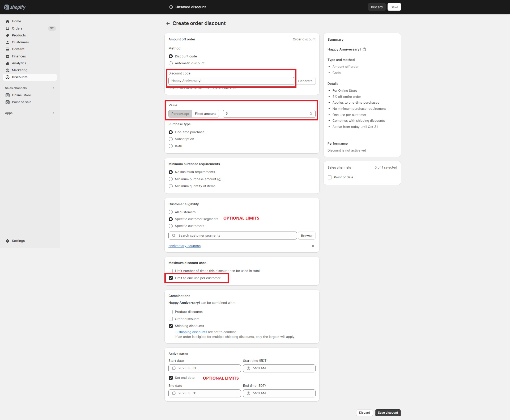The height and width of the screenshot is (420, 510).
Task: Check the Point of Sale sales channel box
Action: [330, 177]
